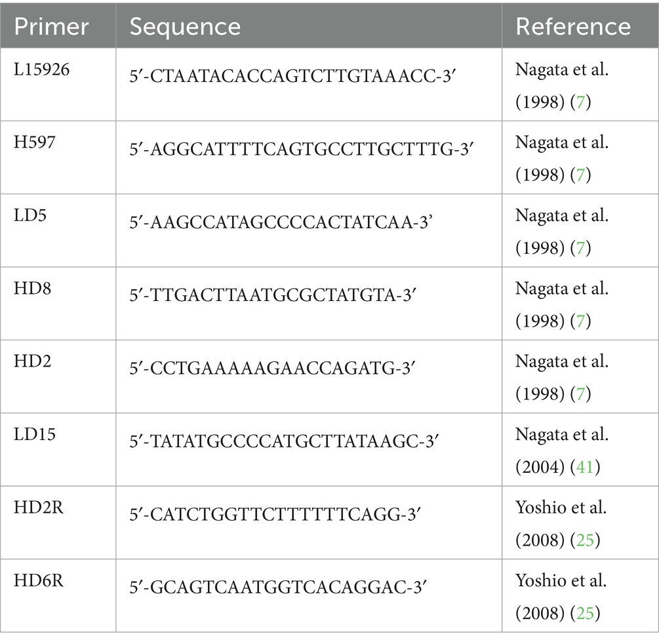Open citation 7 in the L15926 row

pos(580,102)
